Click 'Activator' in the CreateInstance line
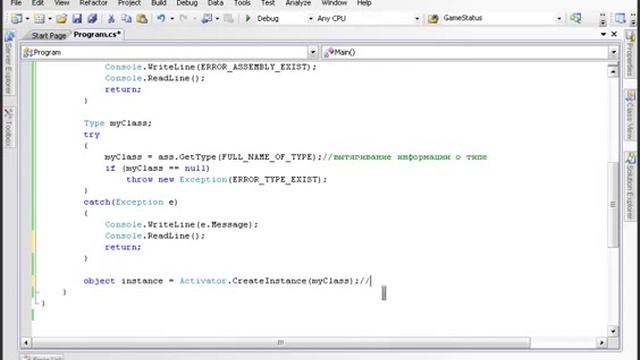The image size is (640, 360). click(202, 281)
